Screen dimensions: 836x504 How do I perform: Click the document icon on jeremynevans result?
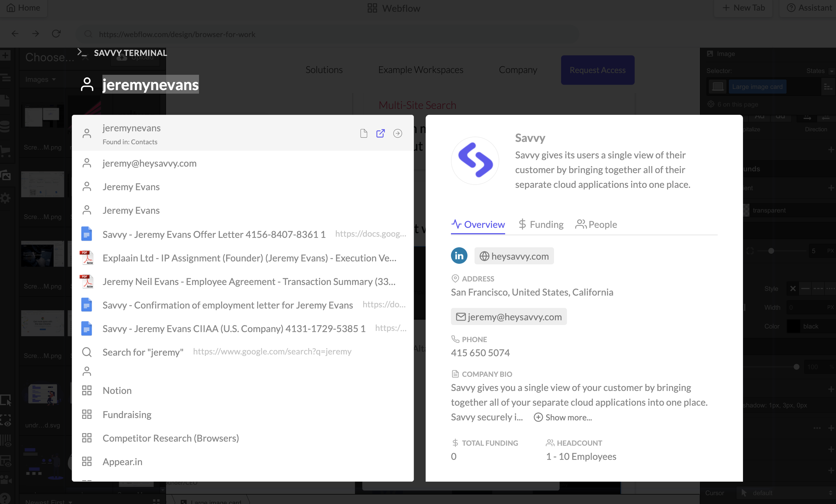pyautogui.click(x=363, y=133)
